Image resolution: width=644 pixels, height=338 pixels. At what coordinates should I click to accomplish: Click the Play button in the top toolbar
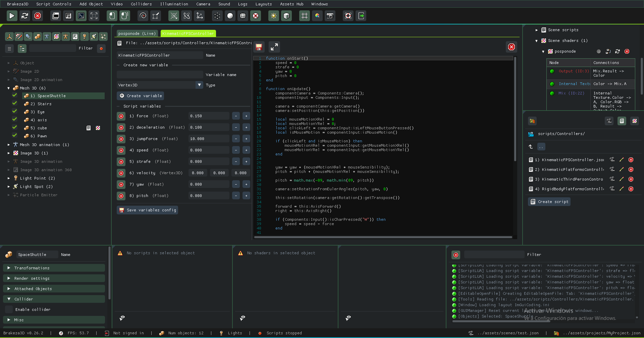(12, 16)
